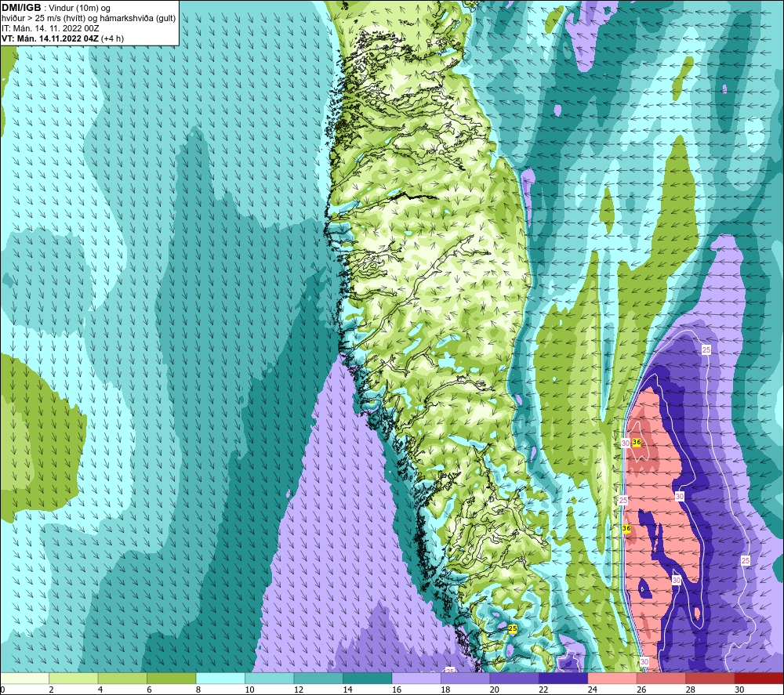Viewport: 784px width, 695px height.
Task: Click the colour scale tick value 26
Action: (641, 690)
